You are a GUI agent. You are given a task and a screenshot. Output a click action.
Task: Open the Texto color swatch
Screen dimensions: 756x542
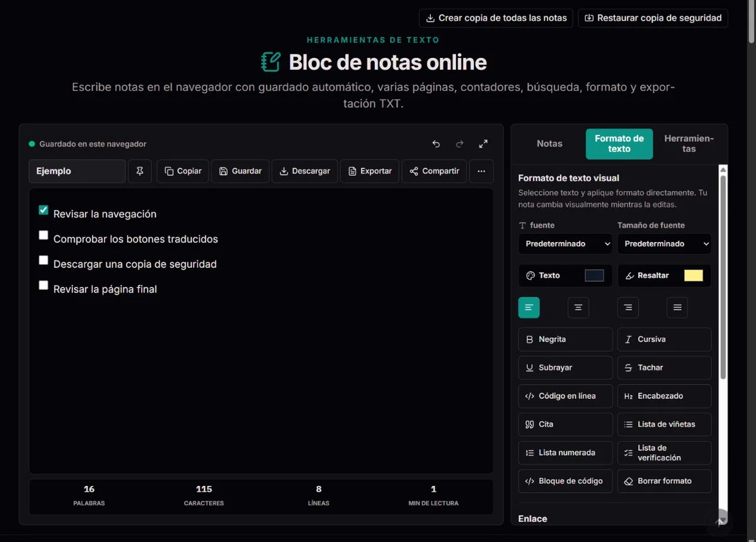click(594, 275)
